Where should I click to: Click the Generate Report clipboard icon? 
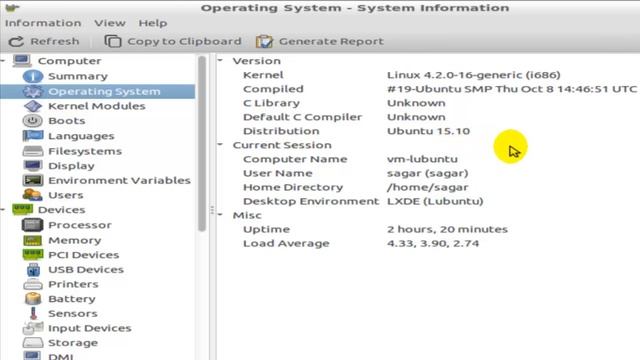264,41
